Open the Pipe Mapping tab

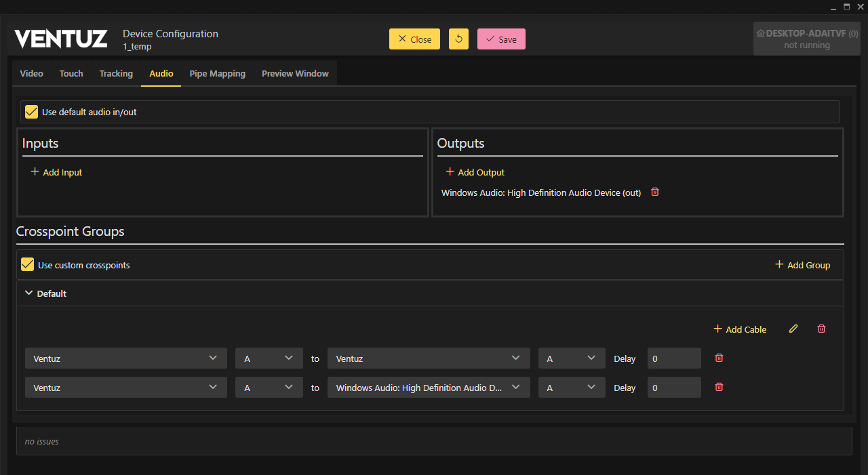click(x=217, y=73)
